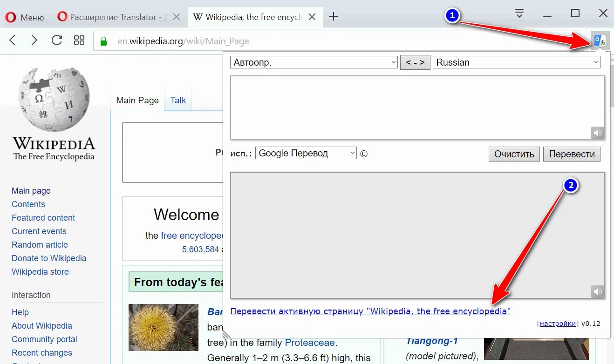The width and height of the screenshot is (614, 364).
Task: Go back to previous page
Action: coord(13,40)
